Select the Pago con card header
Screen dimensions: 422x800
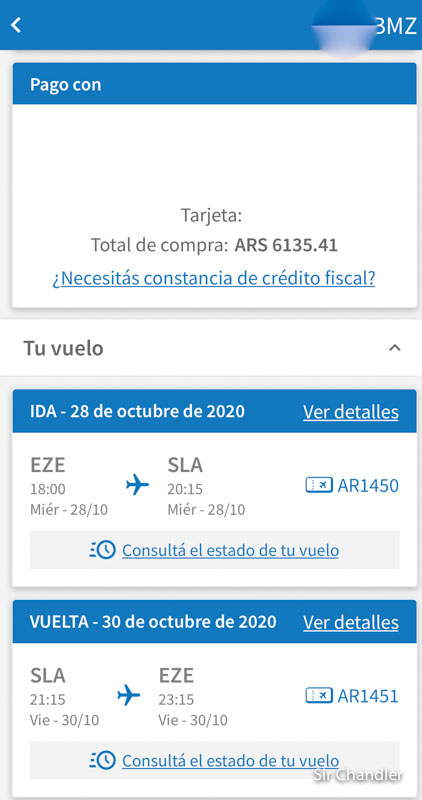(x=214, y=84)
